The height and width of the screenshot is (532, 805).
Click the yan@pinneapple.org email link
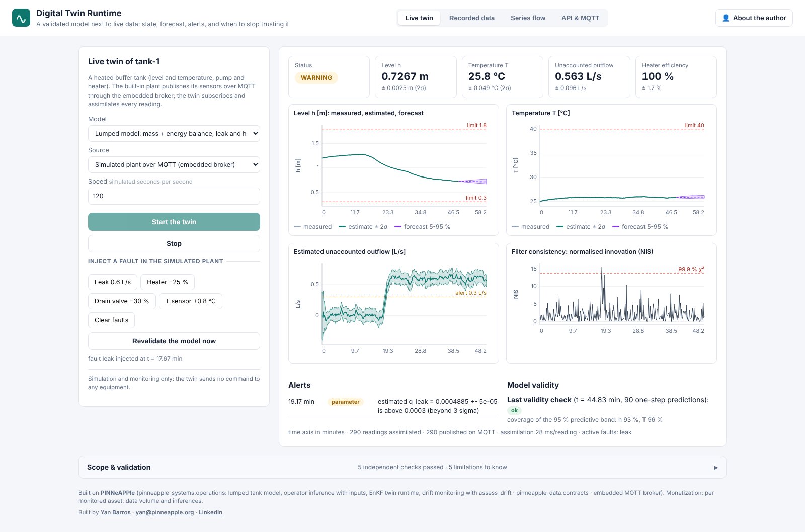tap(165, 512)
